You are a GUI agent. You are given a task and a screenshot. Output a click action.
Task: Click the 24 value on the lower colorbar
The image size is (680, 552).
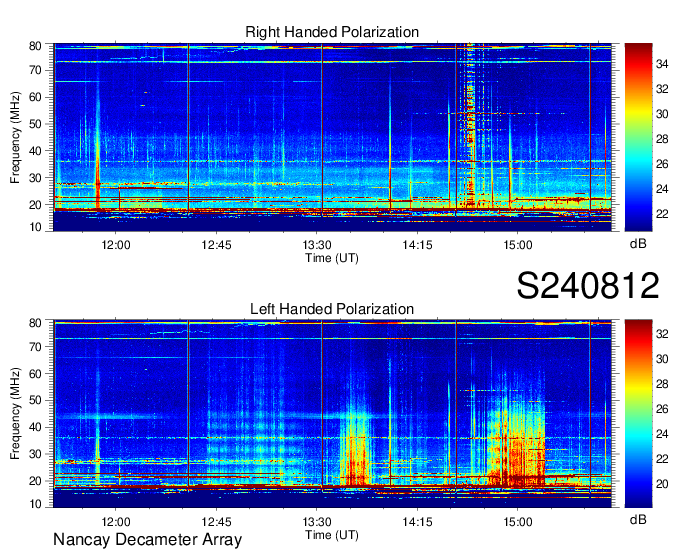point(662,434)
